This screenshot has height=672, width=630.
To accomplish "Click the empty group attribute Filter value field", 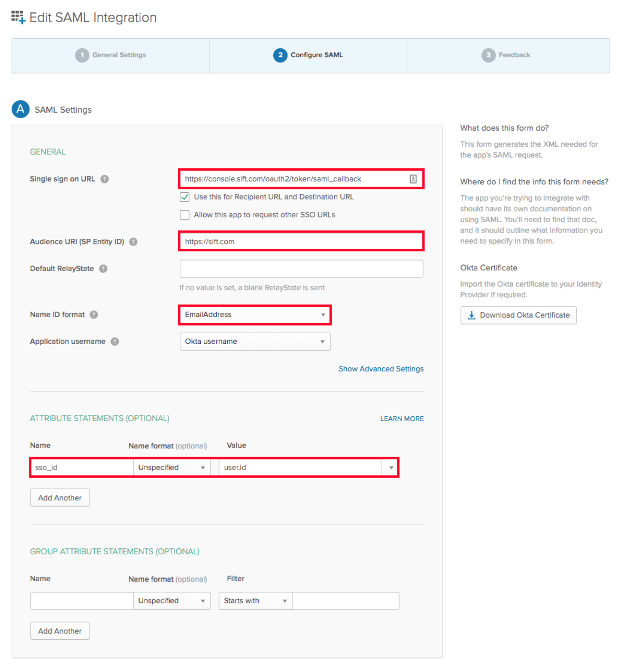I will pyautogui.click(x=346, y=601).
